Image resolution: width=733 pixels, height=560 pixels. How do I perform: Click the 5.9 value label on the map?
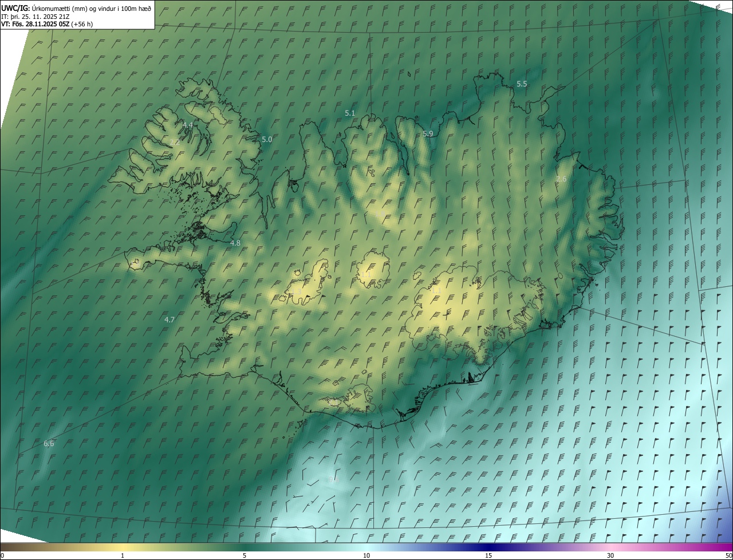pos(428,134)
